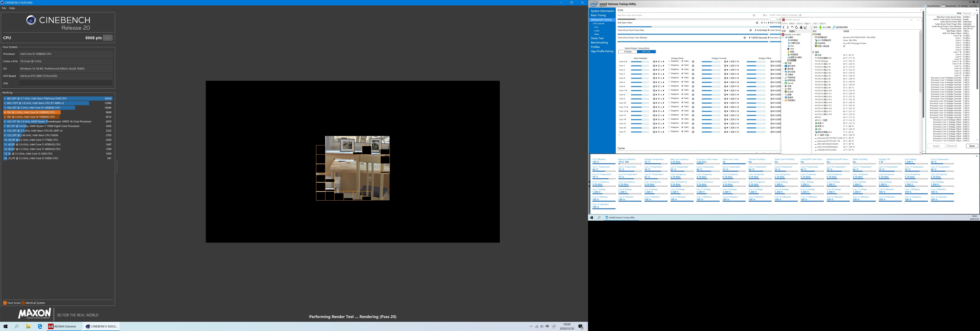980x331 pixels.
Task: Click AIDA64 BIOS 更新 green arrow
Action: pos(820,27)
